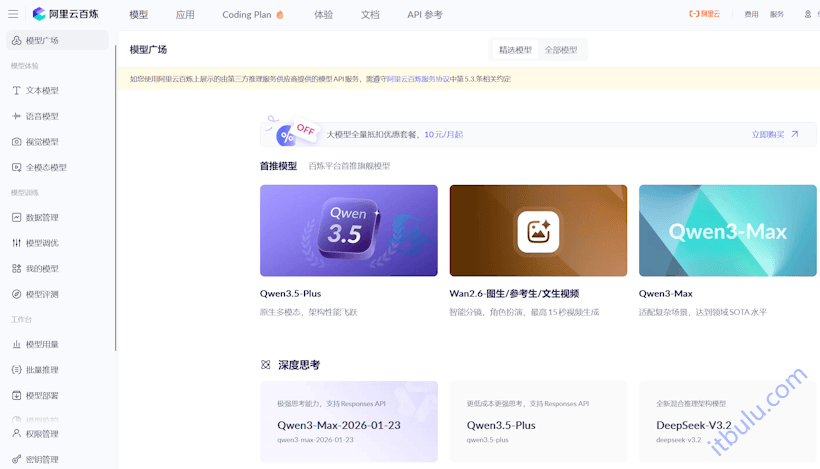Click 服务 in the top bar
Viewport: 820px width, 469px height.
[x=777, y=14]
